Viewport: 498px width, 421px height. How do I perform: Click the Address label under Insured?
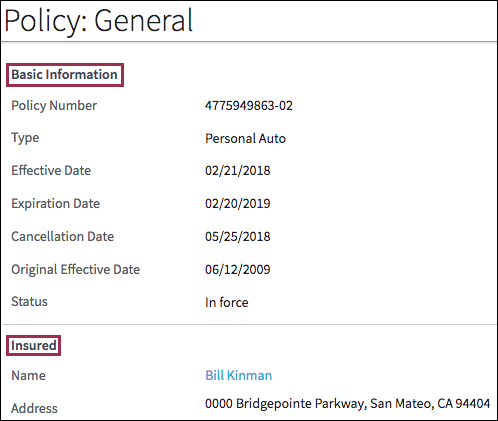34,408
